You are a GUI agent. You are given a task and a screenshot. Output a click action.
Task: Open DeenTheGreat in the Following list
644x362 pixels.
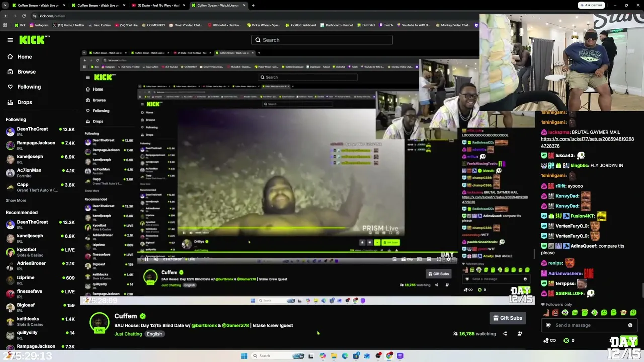pos(40,131)
